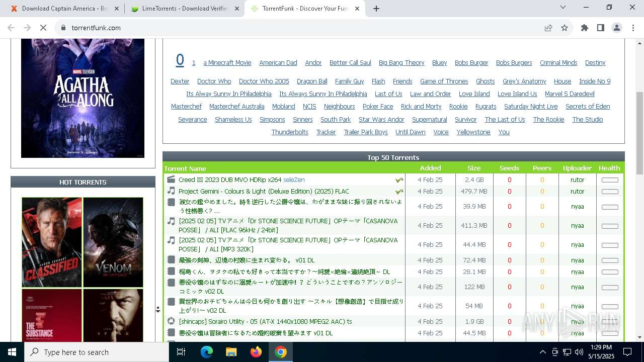This screenshot has width=644, height=362.
Task: Open Creed III 2023 torrent link
Action: 230,179
